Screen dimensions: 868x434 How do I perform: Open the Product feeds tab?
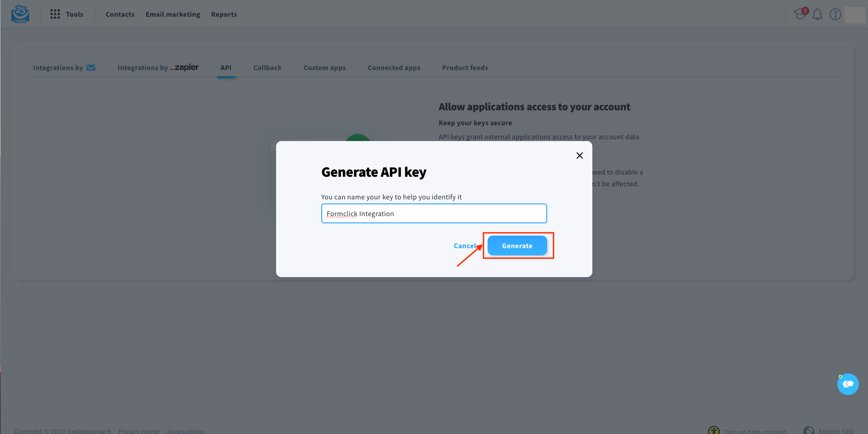(465, 68)
